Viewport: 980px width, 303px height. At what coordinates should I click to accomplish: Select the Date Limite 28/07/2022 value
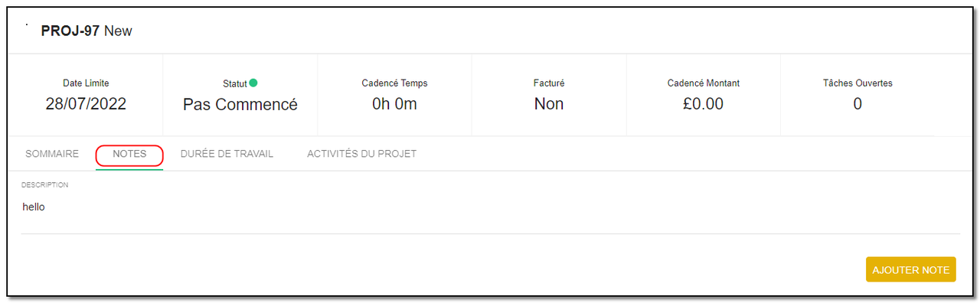(86, 104)
